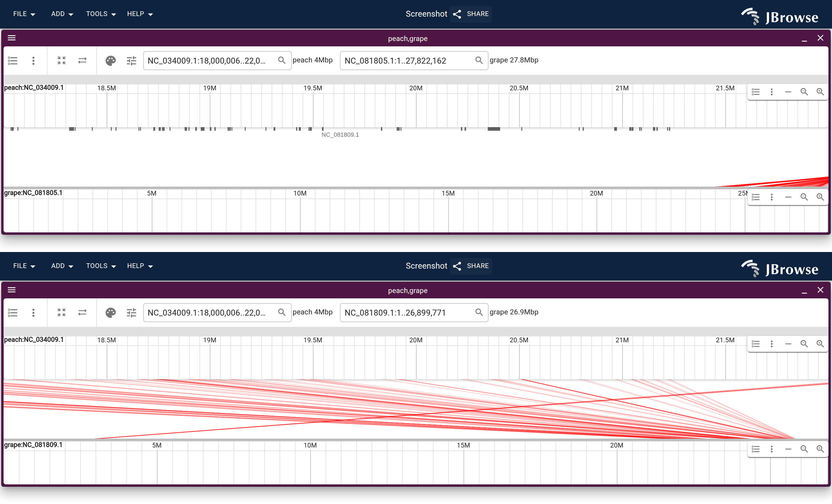Click the gray NC_081809.1 label under the peach track
The image size is (832, 504).
point(340,135)
